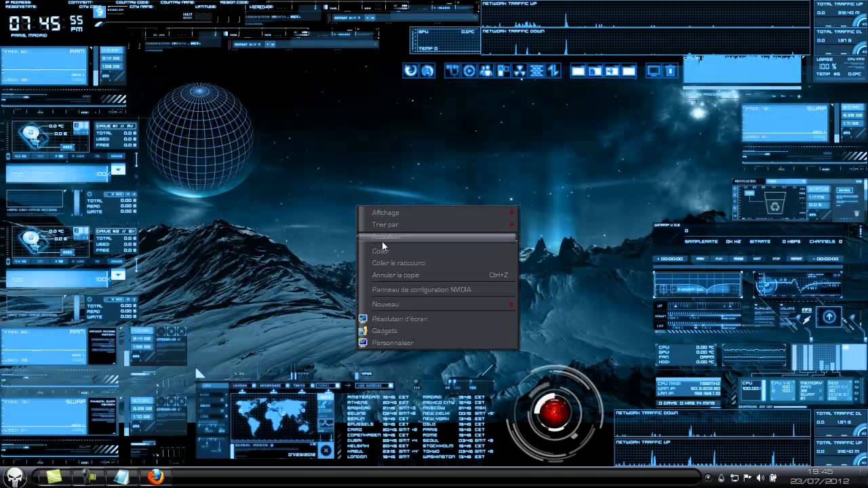Open the Firefox taskbar icon

point(155,477)
